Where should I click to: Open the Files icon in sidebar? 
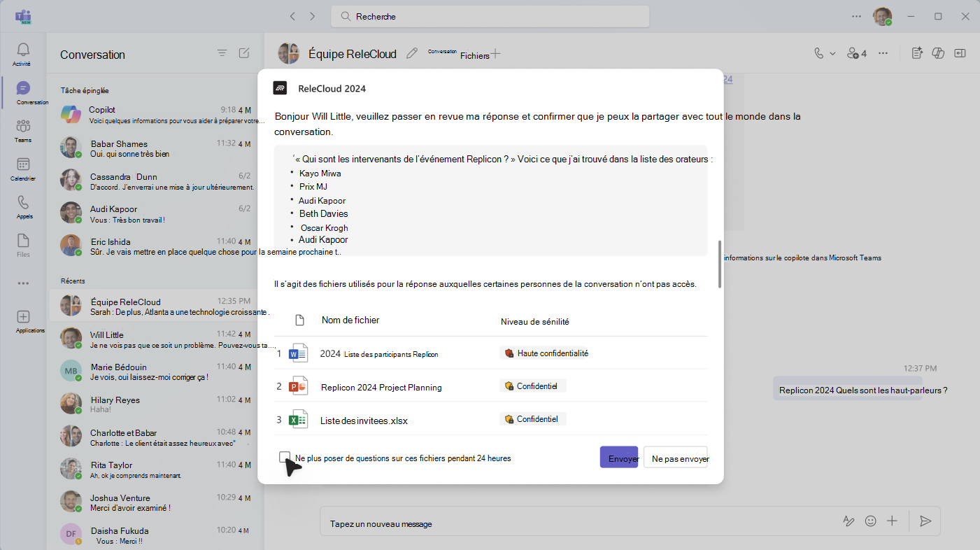23,240
